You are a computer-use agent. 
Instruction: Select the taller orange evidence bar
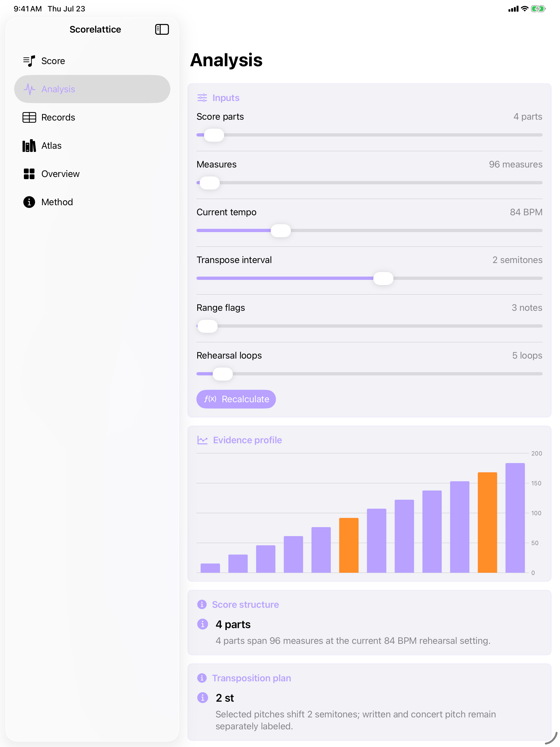coord(487,523)
